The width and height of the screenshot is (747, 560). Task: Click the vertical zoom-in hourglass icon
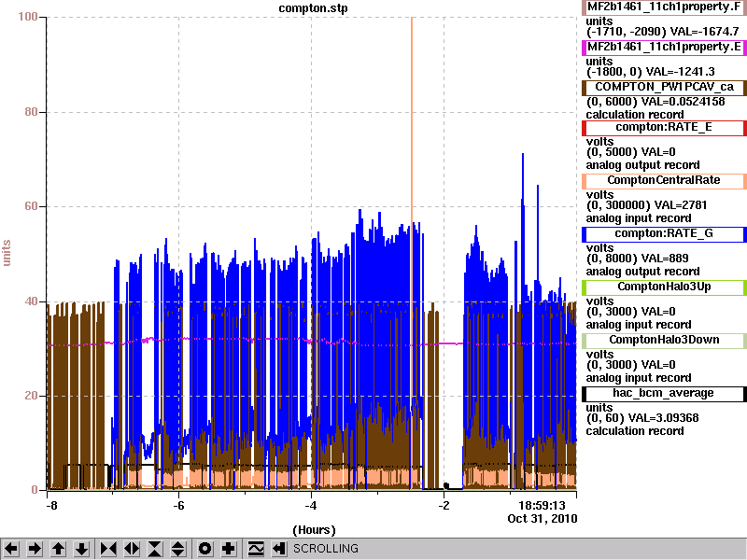pos(155,549)
